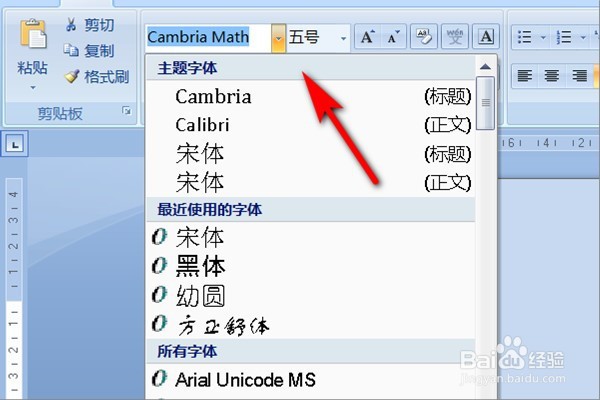Toggle the font name dropdown arrow
This screenshot has width=600, height=400.
tap(279, 38)
